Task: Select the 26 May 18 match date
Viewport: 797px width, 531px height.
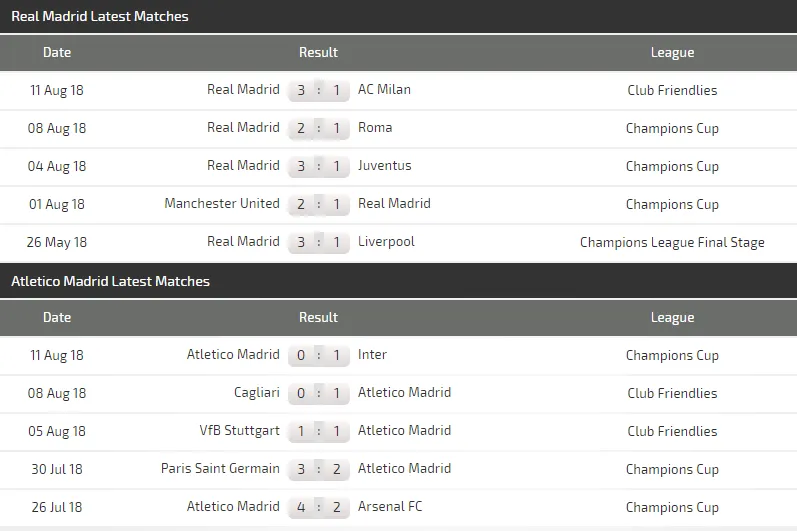Action: [57, 242]
